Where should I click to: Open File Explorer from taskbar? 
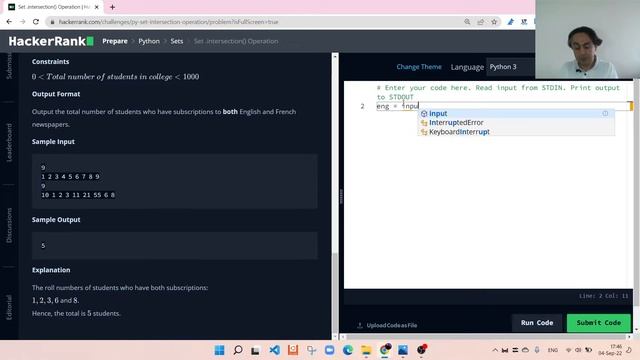point(366,350)
